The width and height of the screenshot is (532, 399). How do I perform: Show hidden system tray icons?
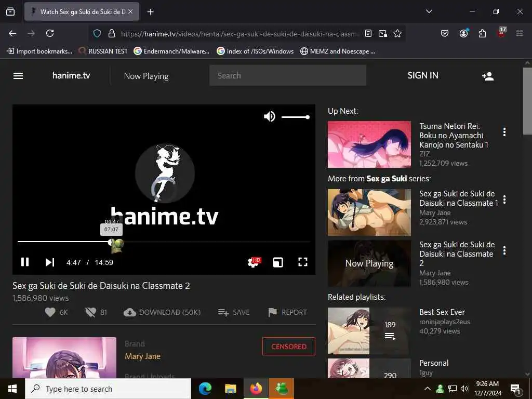coord(428,389)
